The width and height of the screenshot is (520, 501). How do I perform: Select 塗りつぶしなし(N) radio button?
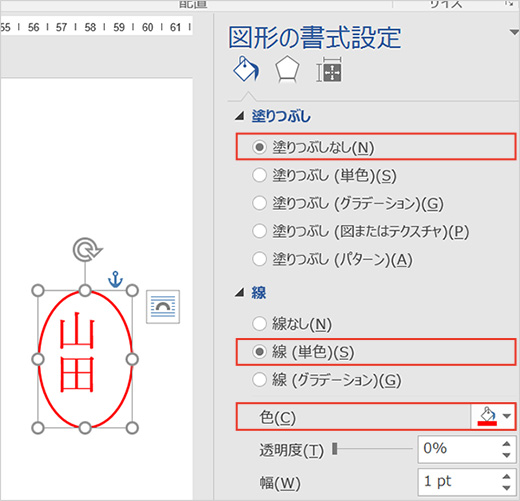[259, 147]
